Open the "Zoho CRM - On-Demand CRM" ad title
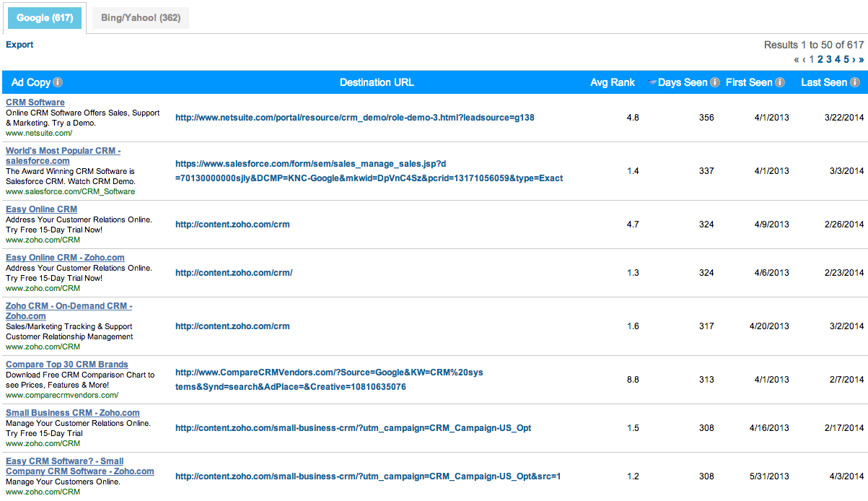This screenshot has width=868, height=501. (69, 311)
